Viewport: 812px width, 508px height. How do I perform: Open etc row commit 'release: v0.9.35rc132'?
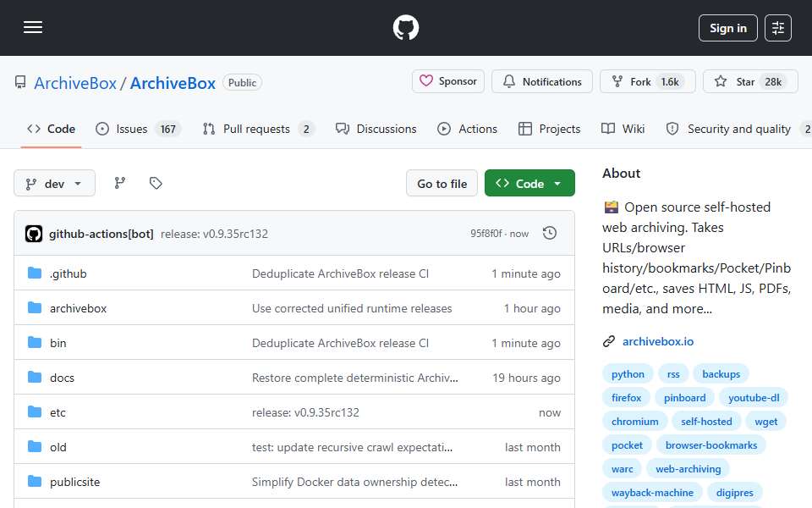coord(305,412)
